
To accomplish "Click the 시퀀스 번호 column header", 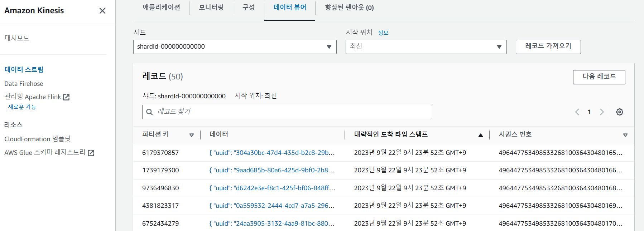I will point(515,134).
